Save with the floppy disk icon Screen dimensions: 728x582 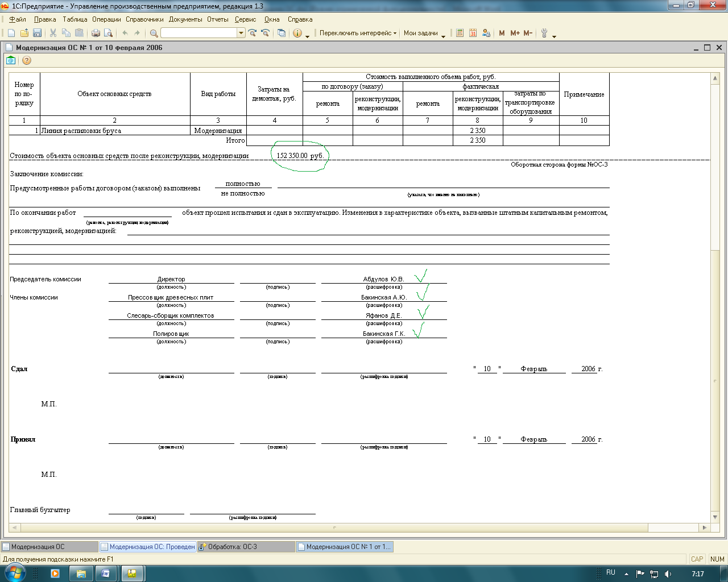pyautogui.click(x=37, y=33)
